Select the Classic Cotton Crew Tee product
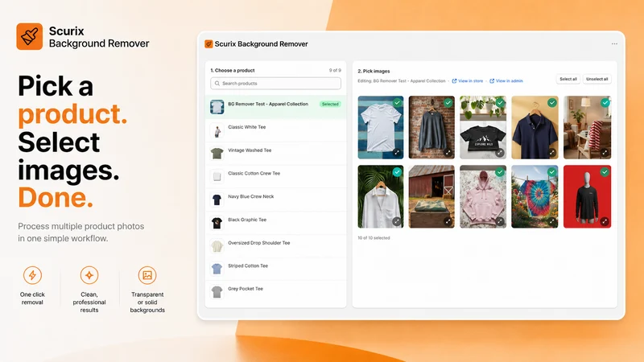Screen dimensions: 644x362 275,176
